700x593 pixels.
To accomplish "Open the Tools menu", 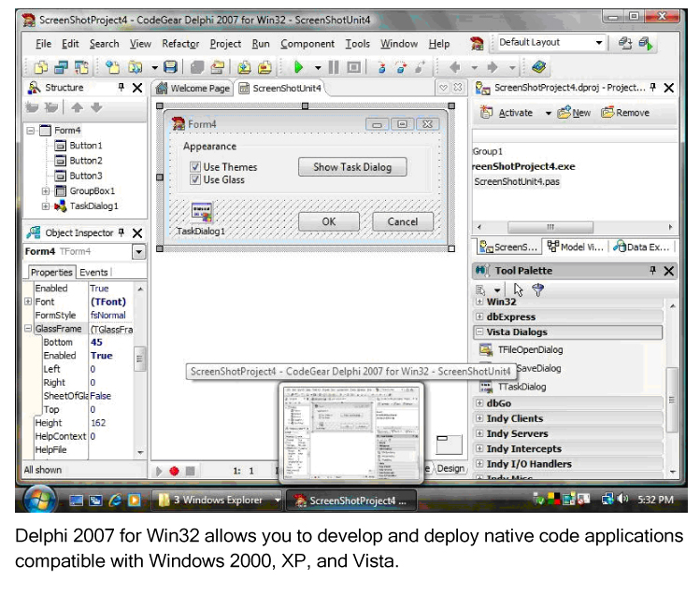I will click(357, 44).
